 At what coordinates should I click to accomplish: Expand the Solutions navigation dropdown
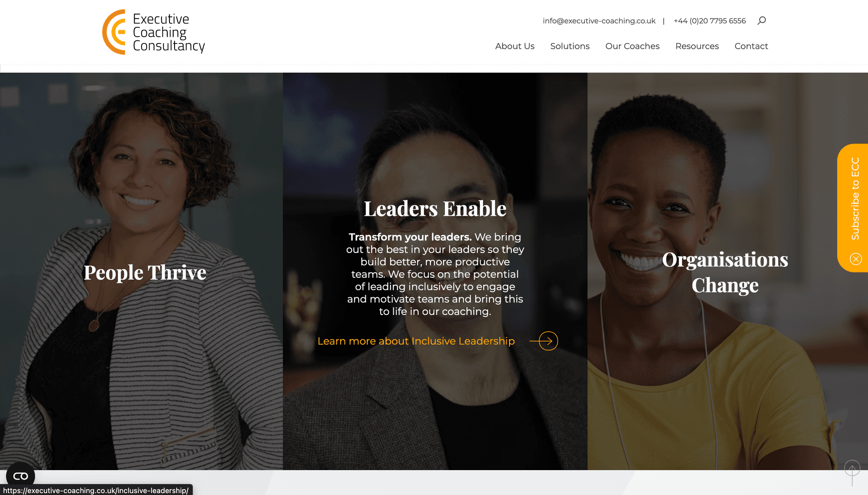569,46
